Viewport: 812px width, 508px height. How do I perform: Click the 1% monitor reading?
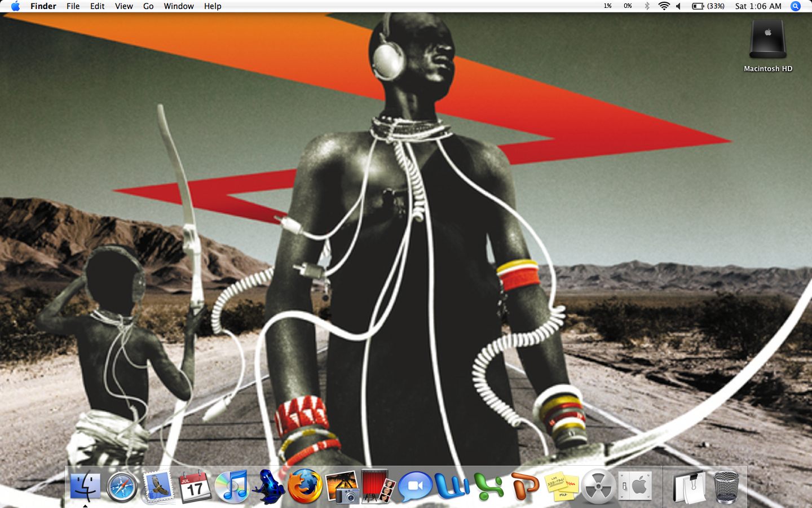[607, 6]
